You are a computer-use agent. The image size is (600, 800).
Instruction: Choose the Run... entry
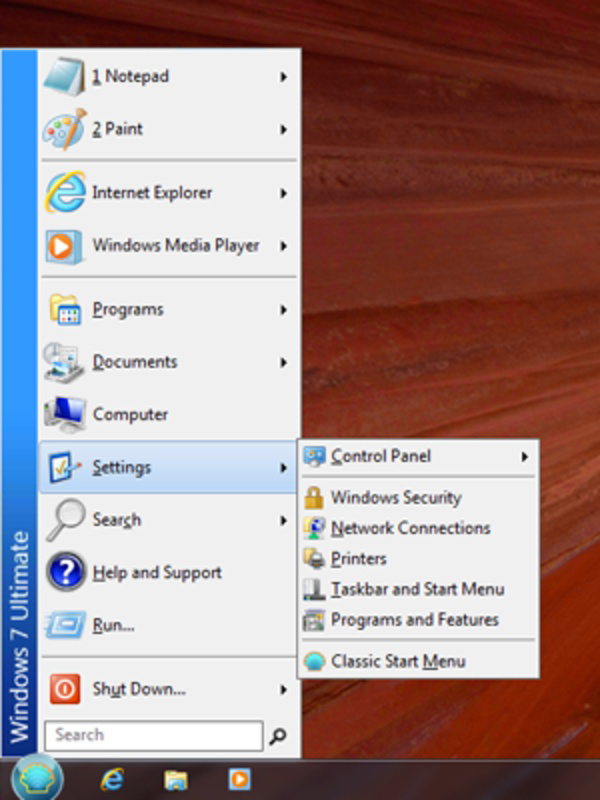[x=168, y=625]
